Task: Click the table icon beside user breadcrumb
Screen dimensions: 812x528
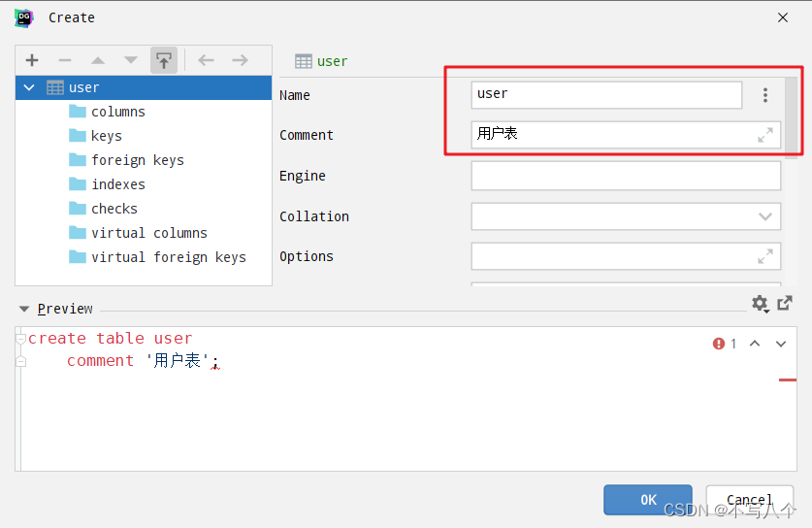Action: (304, 61)
